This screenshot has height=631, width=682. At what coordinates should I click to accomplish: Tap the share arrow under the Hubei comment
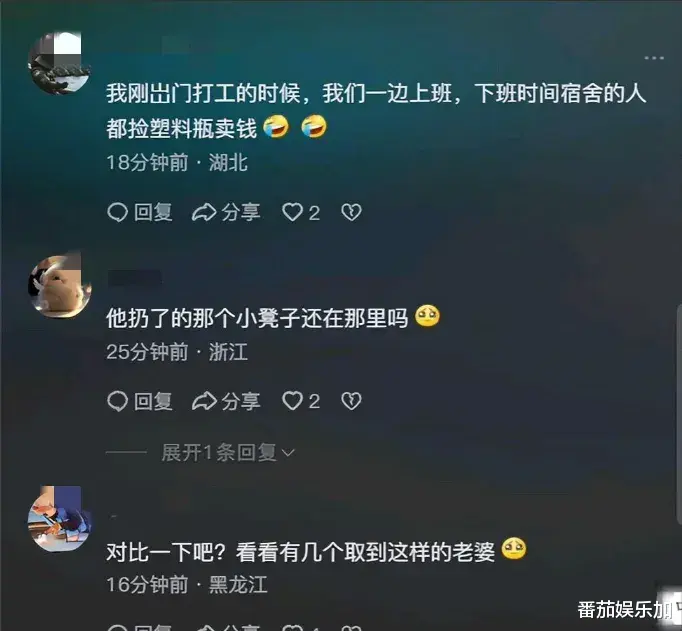(204, 213)
